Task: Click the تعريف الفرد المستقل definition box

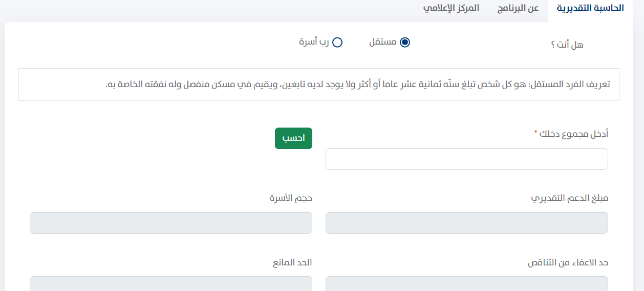Action: click(319, 85)
